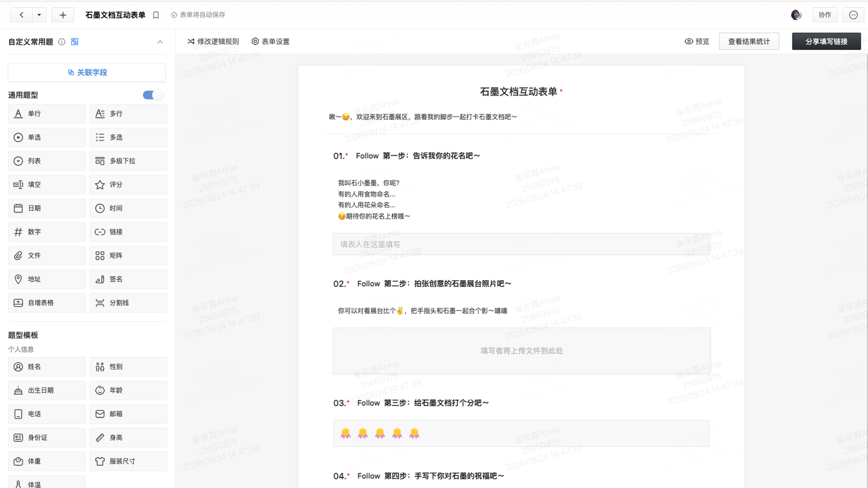Select the first rating icon in question 03
The image size is (868, 488).
coord(345,433)
